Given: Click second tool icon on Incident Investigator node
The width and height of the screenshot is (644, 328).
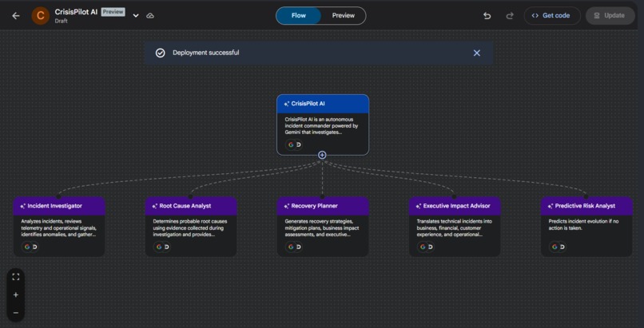Looking at the screenshot, I should click(35, 247).
